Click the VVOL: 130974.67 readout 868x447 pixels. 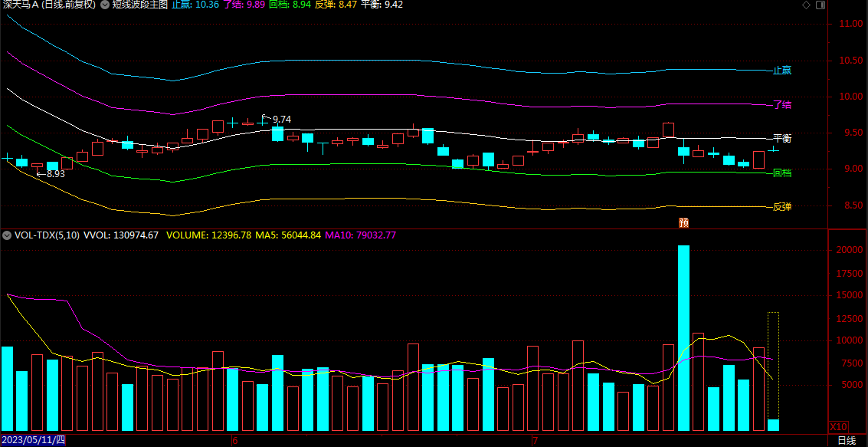click(121, 235)
